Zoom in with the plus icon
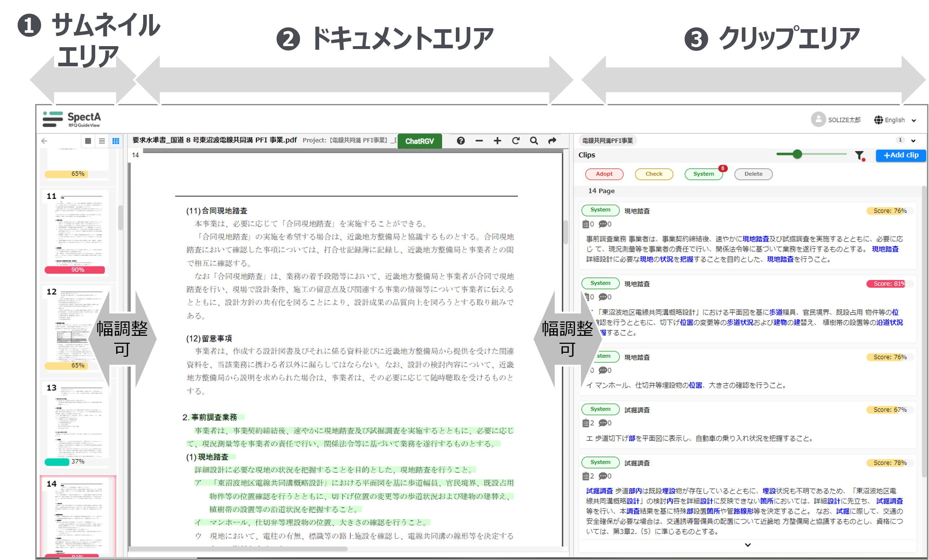The width and height of the screenshot is (929, 560). pos(497,141)
